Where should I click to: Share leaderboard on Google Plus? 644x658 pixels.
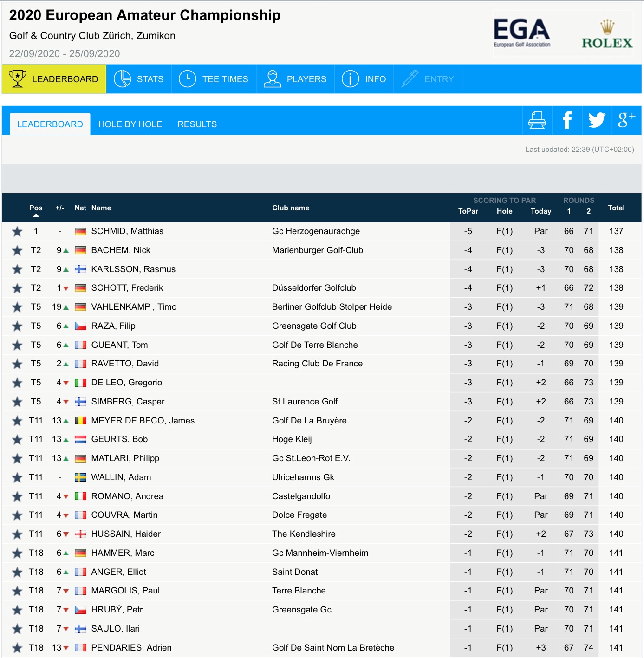click(x=626, y=120)
